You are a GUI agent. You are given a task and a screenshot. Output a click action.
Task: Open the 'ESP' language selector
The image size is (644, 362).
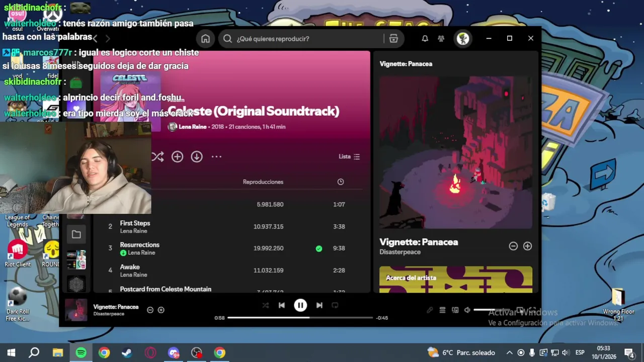580,352
